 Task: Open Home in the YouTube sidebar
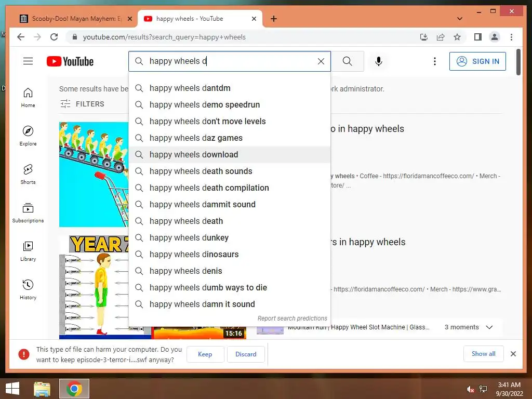click(x=28, y=98)
